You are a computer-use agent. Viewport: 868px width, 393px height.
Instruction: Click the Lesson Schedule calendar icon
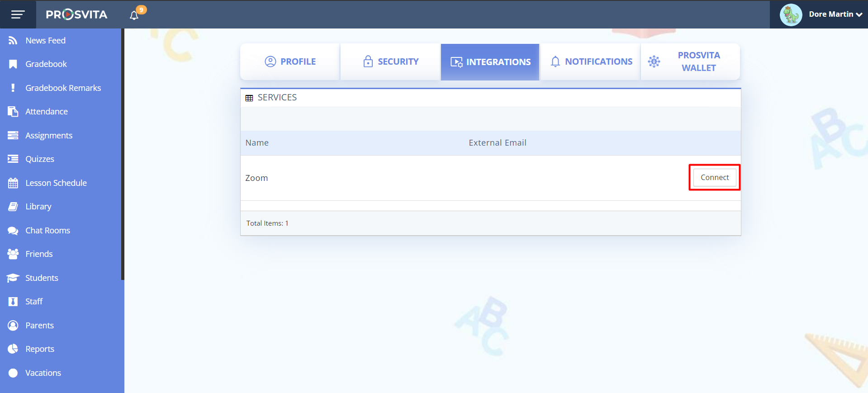coord(13,183)
